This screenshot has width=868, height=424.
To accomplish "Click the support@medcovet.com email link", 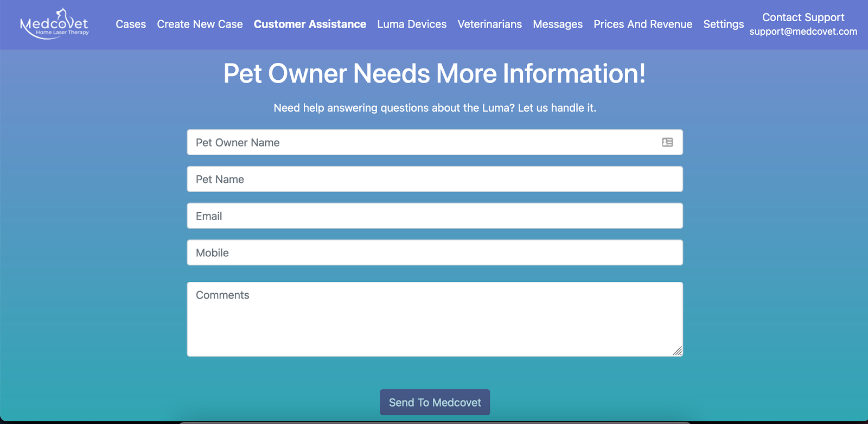I will pyautogui.click(x=803, y=31).
